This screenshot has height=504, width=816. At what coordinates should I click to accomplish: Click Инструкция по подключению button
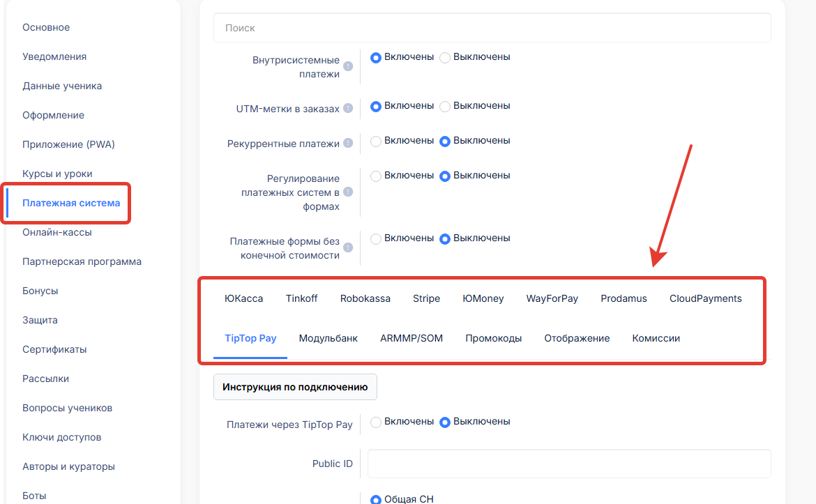tap(295, 387)
